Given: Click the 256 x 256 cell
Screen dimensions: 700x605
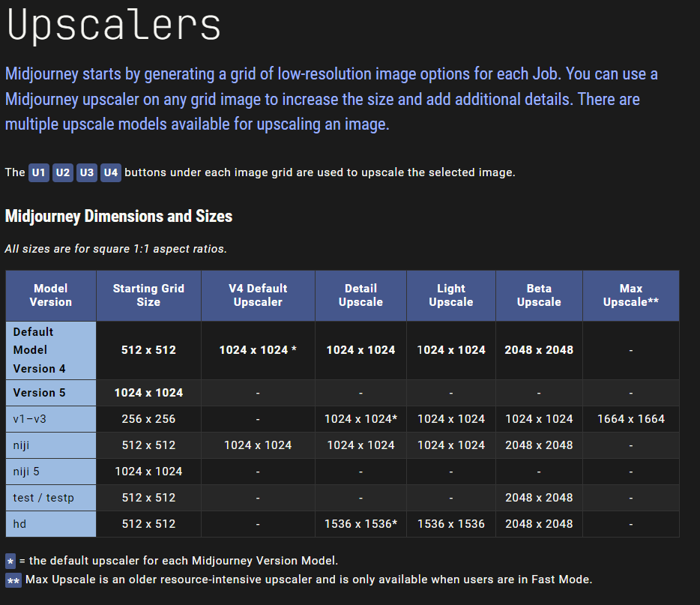Looking at the screenshot, I should click(148, 419).
